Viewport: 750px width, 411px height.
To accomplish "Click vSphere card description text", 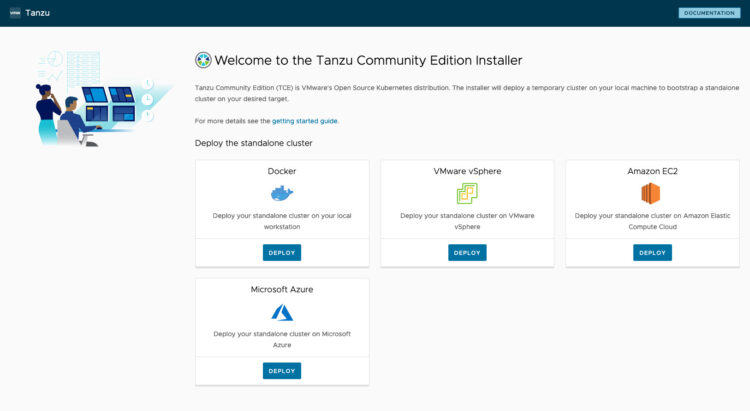I will click(x=467, y=221).
